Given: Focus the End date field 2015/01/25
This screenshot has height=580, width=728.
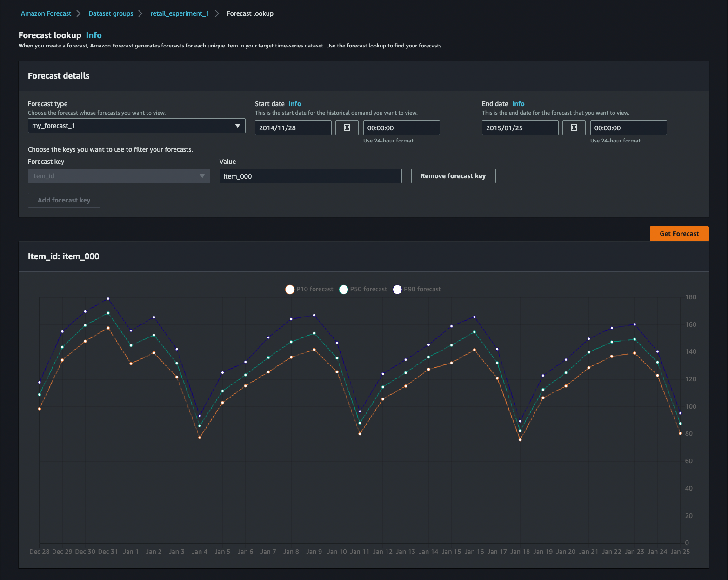Looking at the screenshot, I should click(x=520, y=128).
